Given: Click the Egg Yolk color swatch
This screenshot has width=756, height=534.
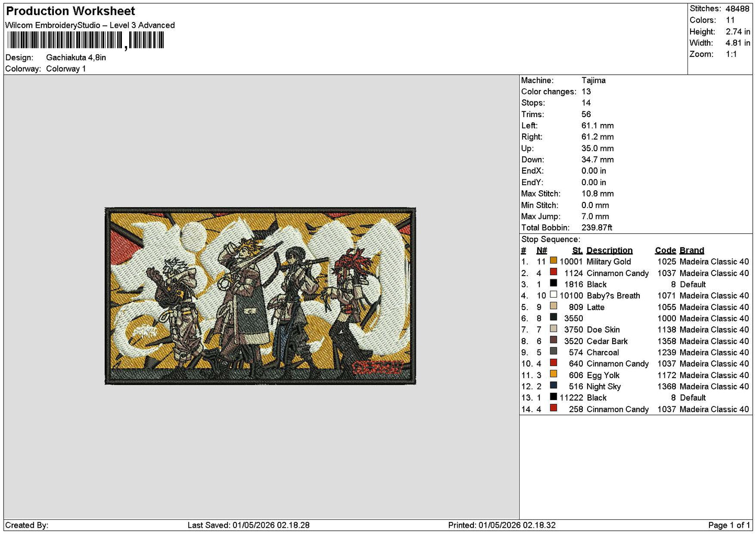Looking at the screenshot, I should [553, 374].
